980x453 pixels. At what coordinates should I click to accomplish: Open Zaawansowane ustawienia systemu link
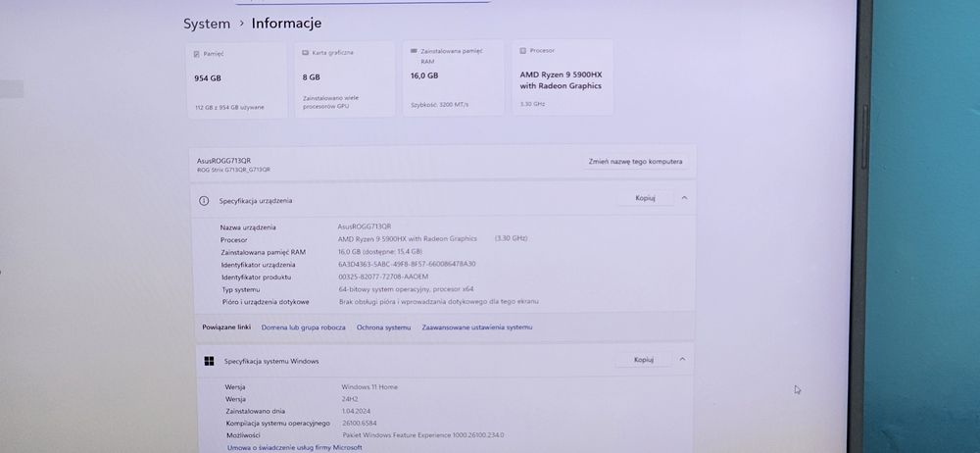pyautogui.click(x=477, y=327)
